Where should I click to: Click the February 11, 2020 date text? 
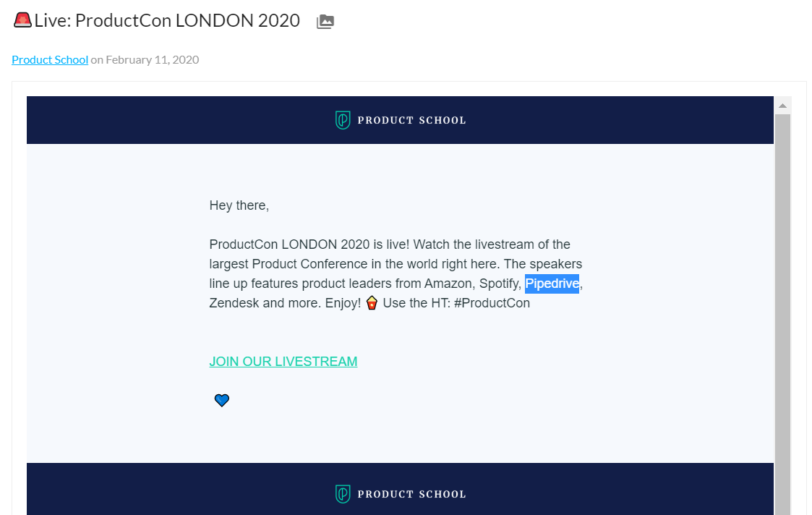point(152,60)
